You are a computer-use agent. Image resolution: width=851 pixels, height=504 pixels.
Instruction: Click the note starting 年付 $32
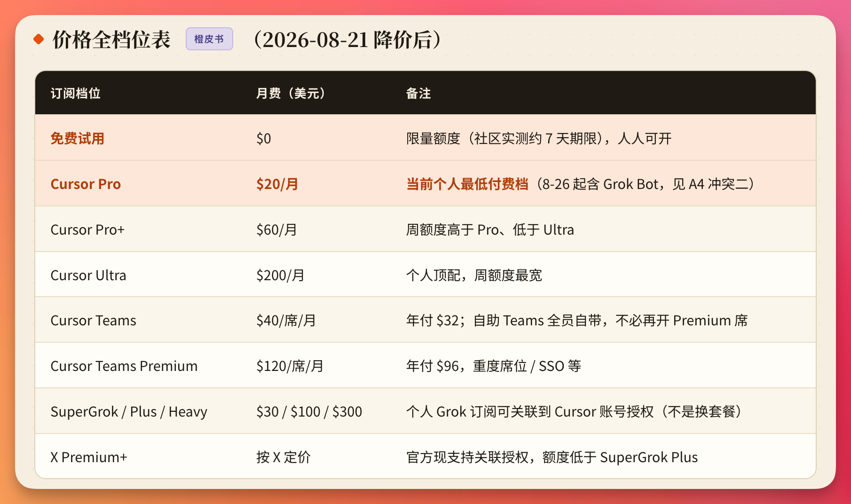tap(577, 321)
